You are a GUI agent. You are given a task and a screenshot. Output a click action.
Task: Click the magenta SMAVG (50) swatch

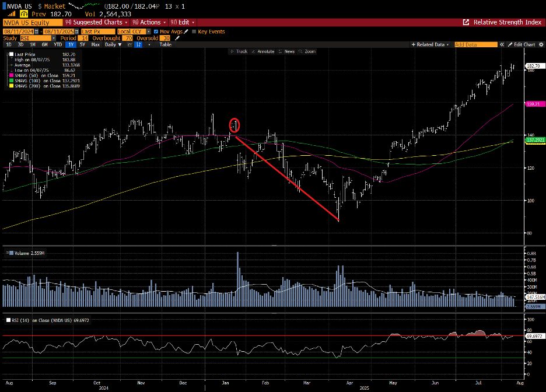click(12, 76)
